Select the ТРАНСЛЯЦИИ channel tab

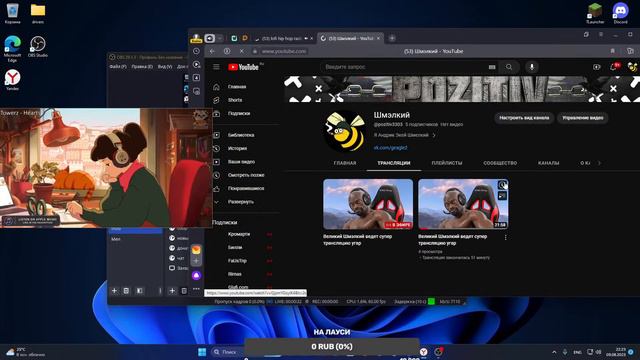pyautogui.click(x=393, y=163)
